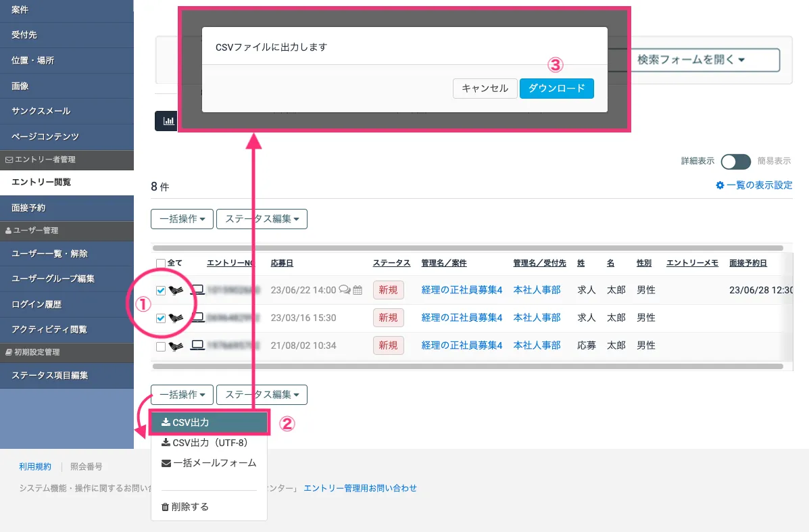
Task: Click the gear icon for 一覧の表示設定
Action: [x=720, y=185]
